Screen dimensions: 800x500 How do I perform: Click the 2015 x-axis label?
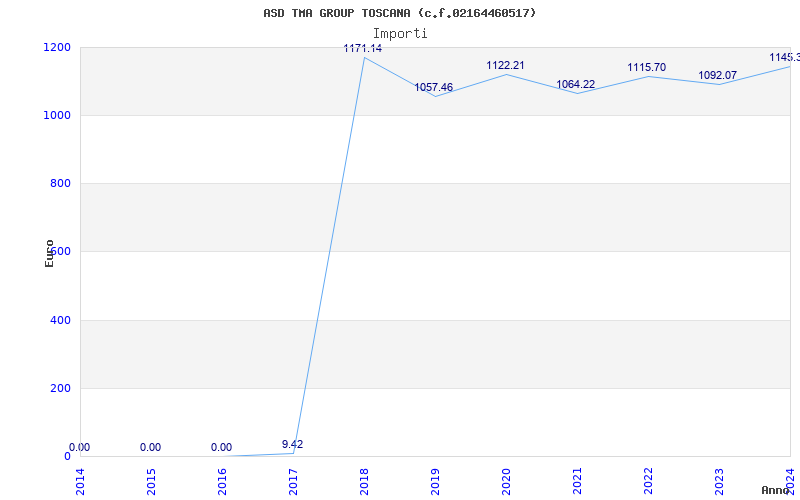pyautogui.click(x=151, y=482)
